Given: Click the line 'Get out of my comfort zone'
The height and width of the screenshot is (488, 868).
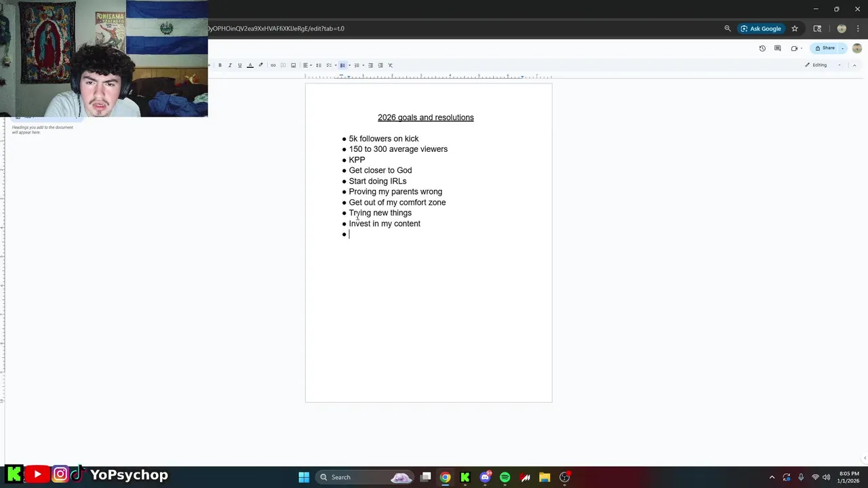Looking at the screenshot, I should (x=397, y=202).
